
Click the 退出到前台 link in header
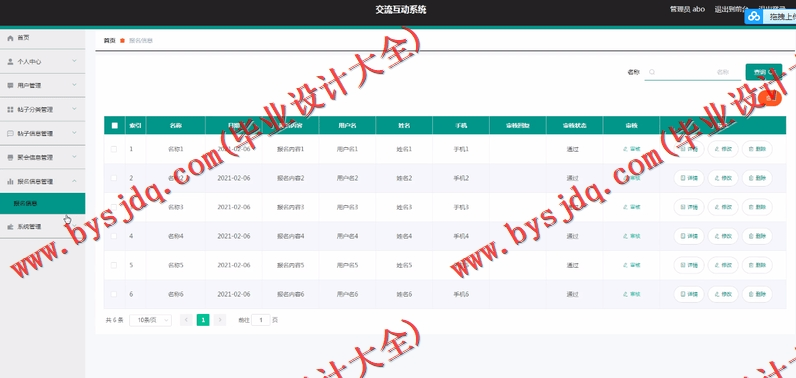click(731, 9)
